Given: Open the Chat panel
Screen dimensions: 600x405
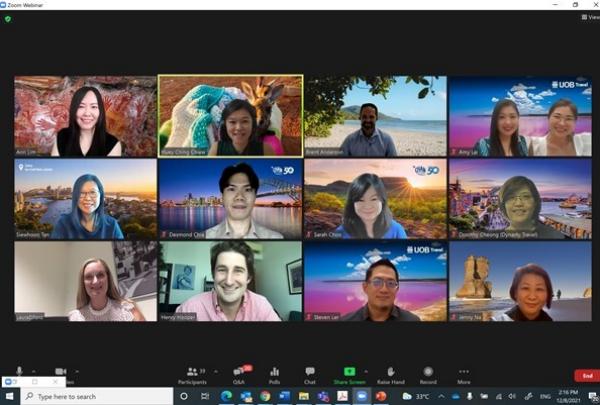Looking at the screenshot, I should pyautogui.click(x=310, y=376).
